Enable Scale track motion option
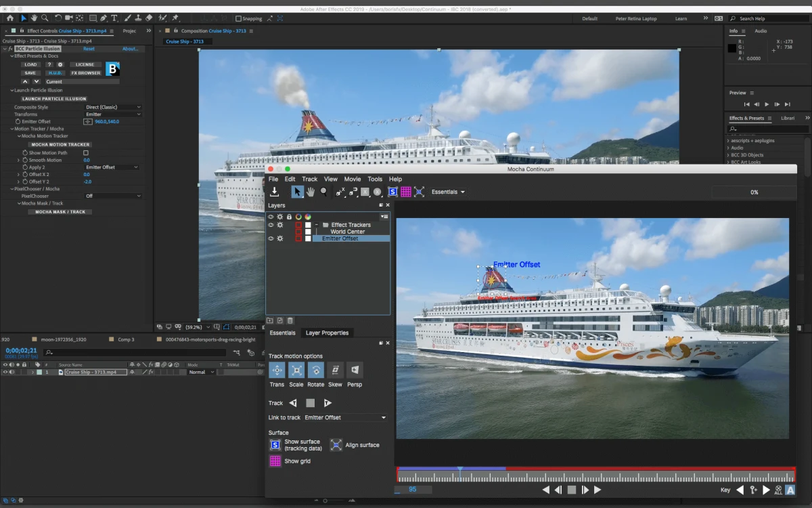Viewport: 812px width, 508px height. point(296,370)
